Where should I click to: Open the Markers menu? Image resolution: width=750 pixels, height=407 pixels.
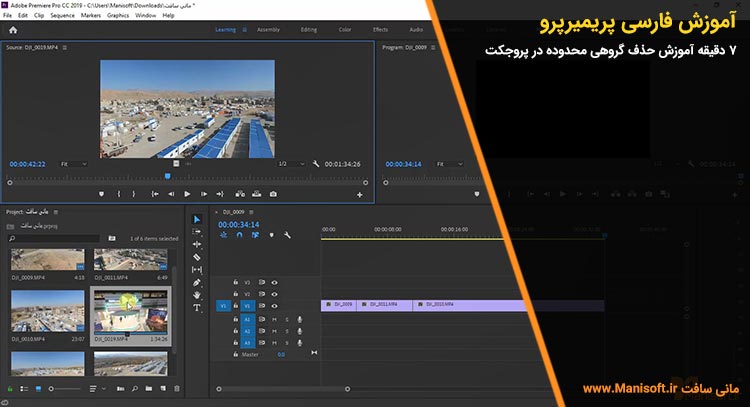click(x=91, y=15)
